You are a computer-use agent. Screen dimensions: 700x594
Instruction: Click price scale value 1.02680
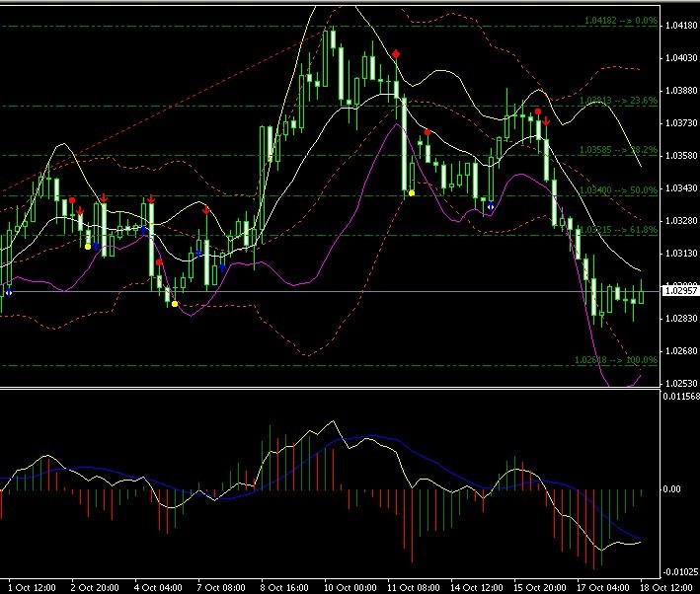[681, 351]
